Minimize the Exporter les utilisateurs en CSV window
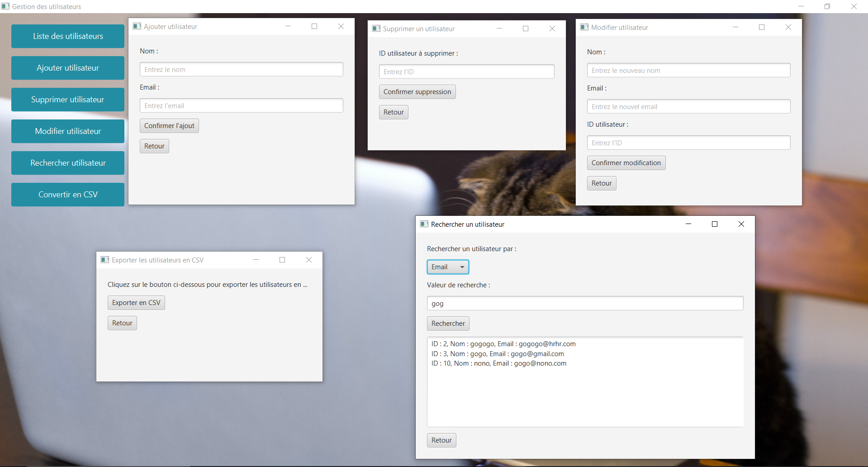 (x=256, y=260)
